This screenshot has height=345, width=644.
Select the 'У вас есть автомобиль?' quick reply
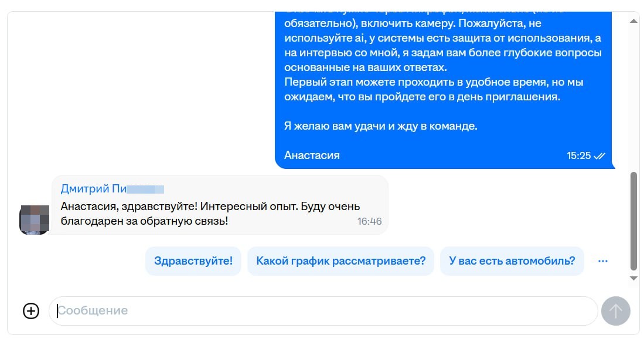pos(512,261)
